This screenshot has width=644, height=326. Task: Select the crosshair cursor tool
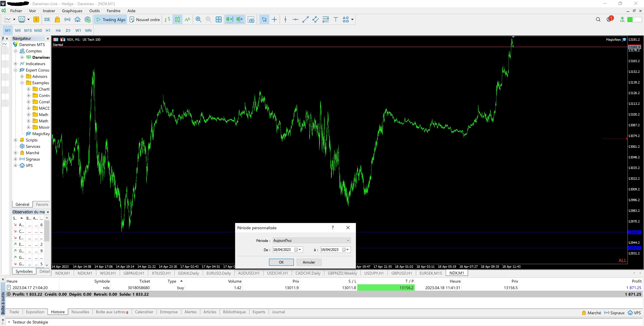pyautogui.click(x=275, y=19)
